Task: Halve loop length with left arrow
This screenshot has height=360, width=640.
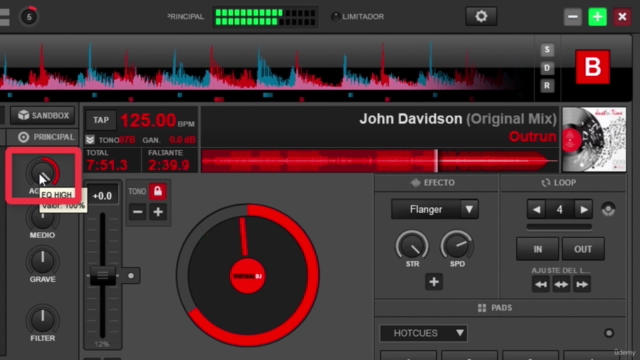Action: coord(536,210)
